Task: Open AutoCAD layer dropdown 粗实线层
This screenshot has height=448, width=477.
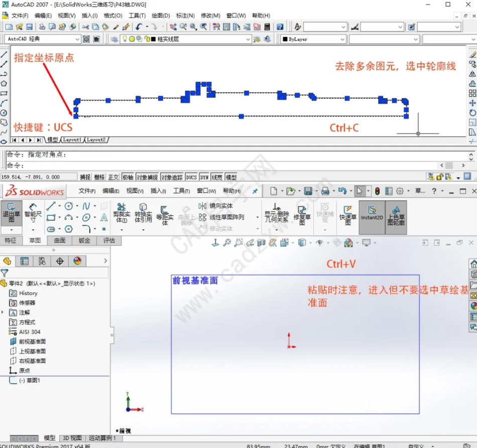Action: tap(248, 39)
